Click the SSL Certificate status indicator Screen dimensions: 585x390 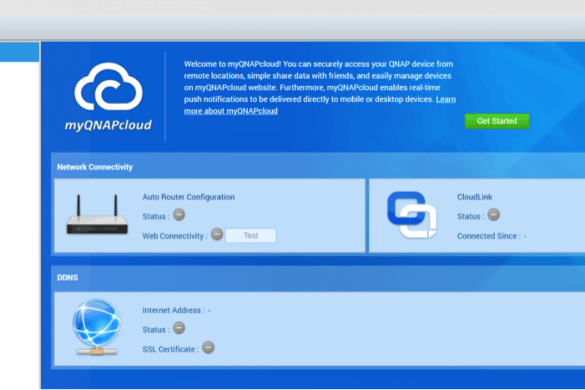pyautogui.click(x=208, y=347)
